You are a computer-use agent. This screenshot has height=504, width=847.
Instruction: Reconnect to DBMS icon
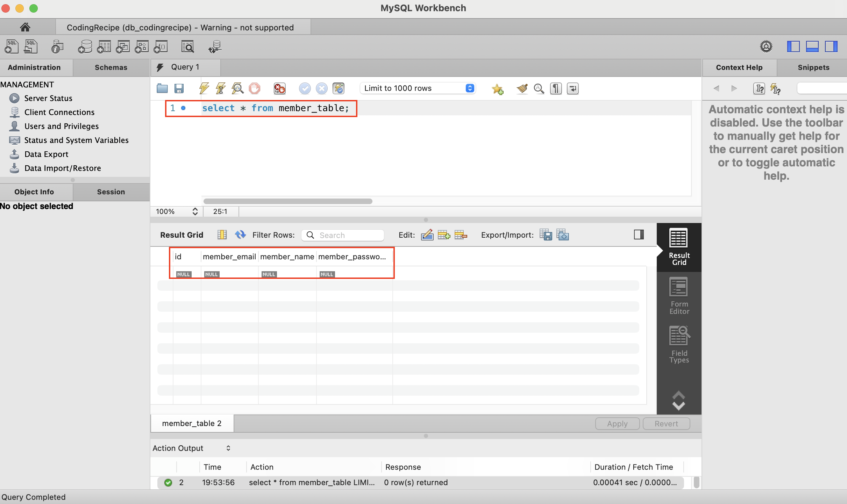215,46
